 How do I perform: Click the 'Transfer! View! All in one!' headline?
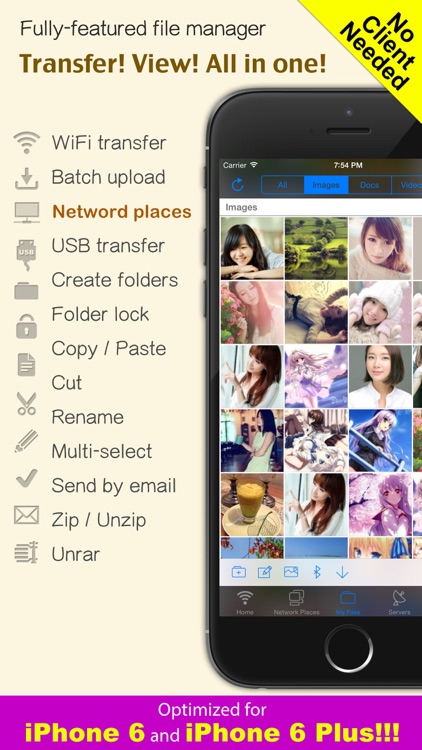[173, 63]
